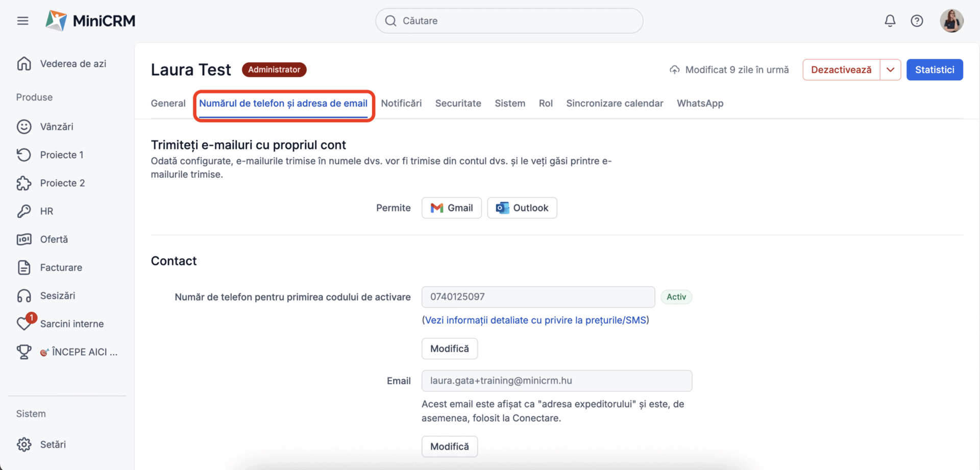Open Sesizări headset icon

[x=24, y=296]
